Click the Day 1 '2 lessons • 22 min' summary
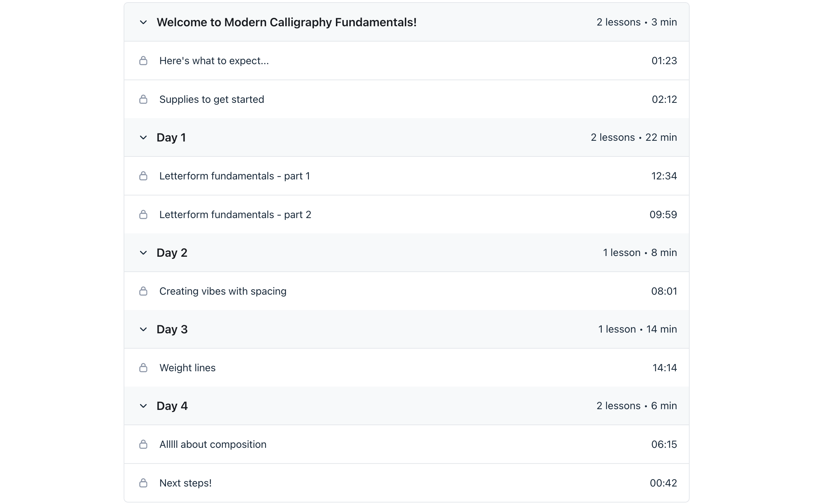This screenshot has height=504, width=814. [x=633, y=137]
